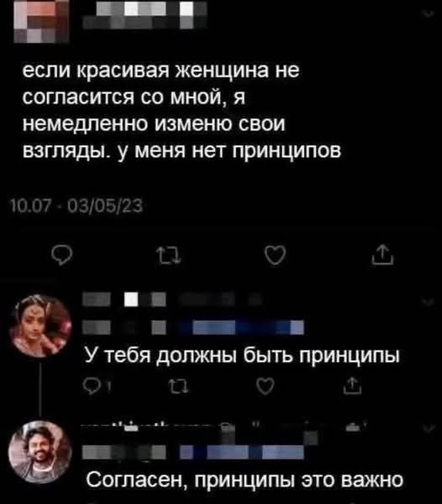Open the original poster's pixelated avatar
Viewport: 442px width, 504px height.
tap(41, 21)
